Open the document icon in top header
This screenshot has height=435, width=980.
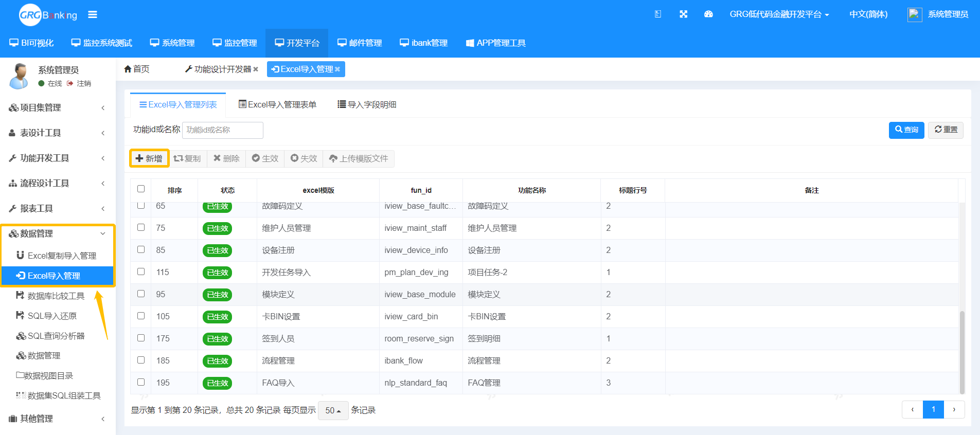(x=658, y=14)
